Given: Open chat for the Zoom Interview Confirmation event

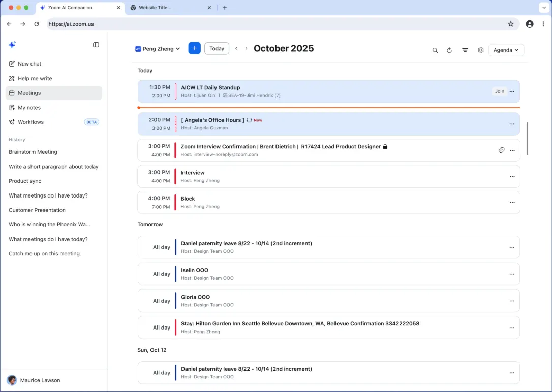Looking at the screenshot, I should pyautogui.click(x=501, y=150).
